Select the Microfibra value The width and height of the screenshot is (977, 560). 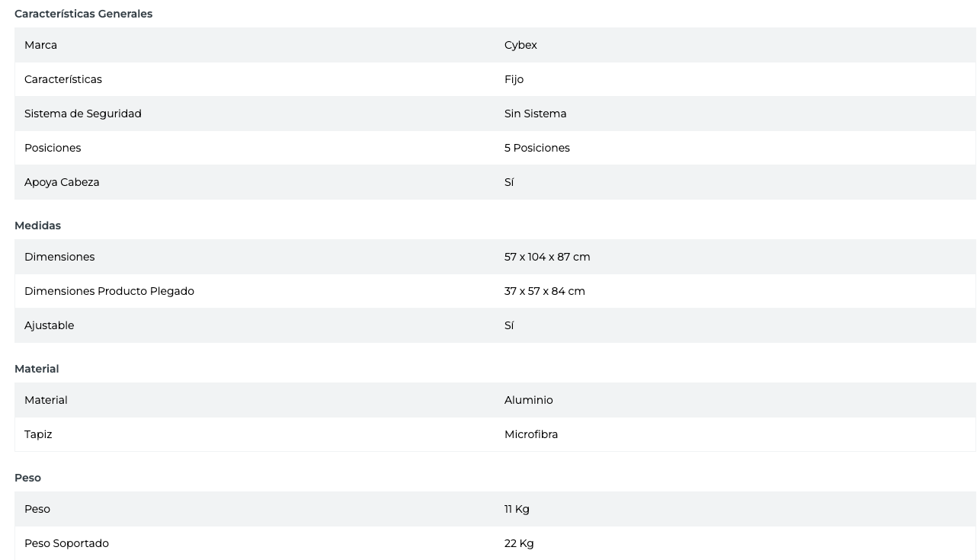point(530,434)
